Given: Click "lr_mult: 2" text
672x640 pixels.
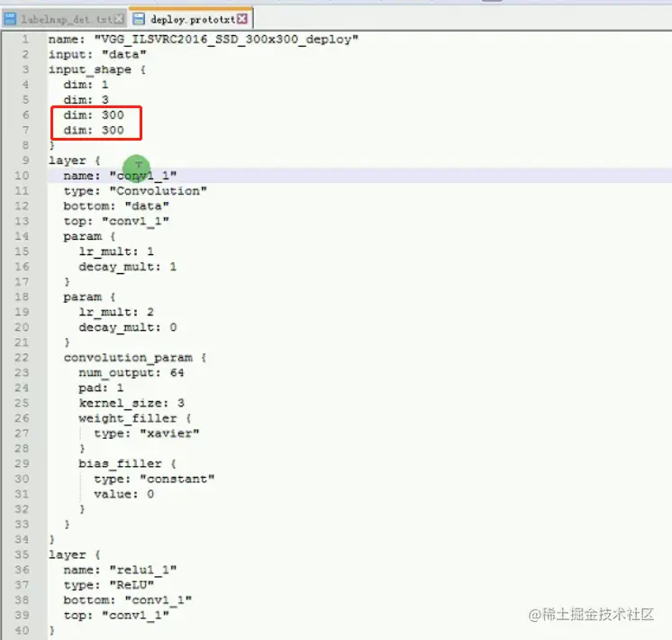Looking at the screenshot, I should [x=116, y=312].
